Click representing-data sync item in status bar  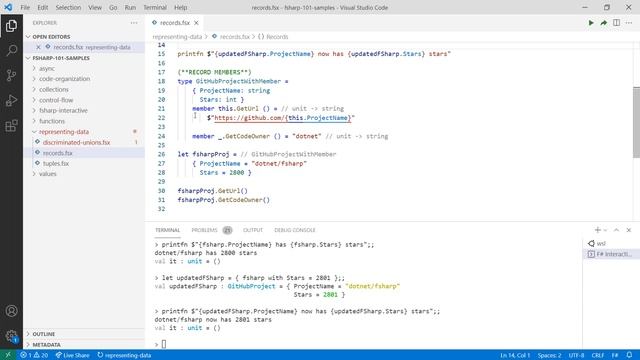124,355
